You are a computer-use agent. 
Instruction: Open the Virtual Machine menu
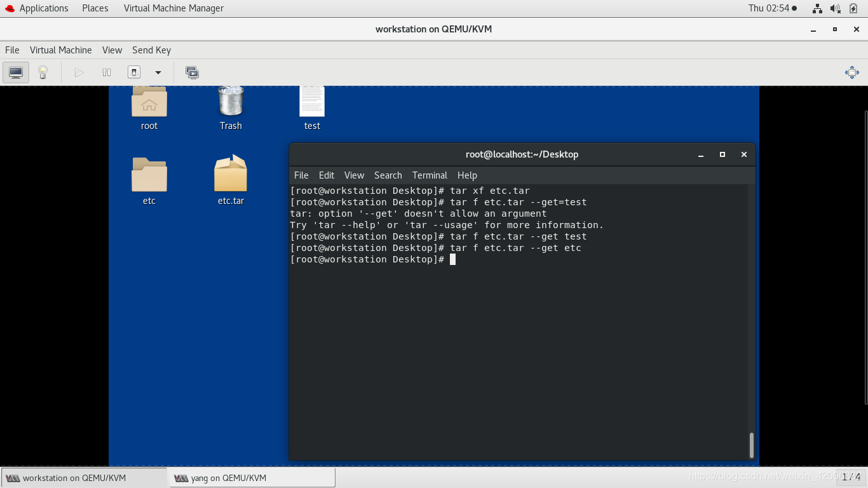pyautogui.click(x=61, y=50)
